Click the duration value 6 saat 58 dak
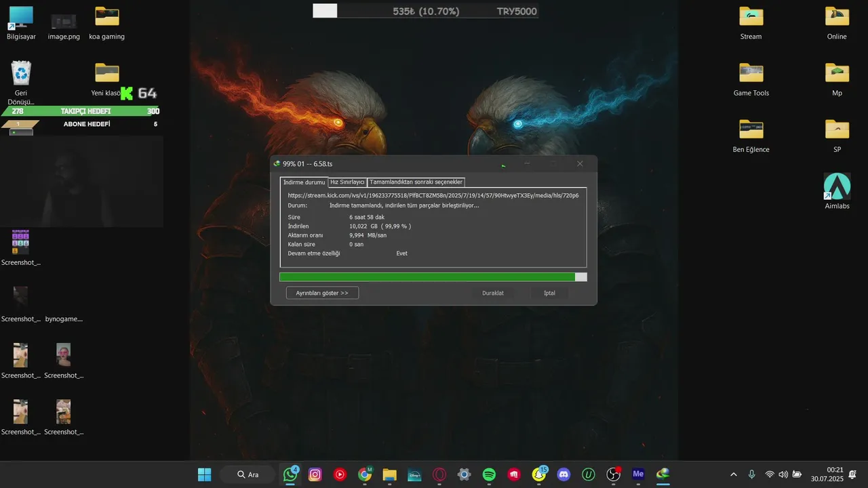Image resolution: width=868 pixels, height=488 pixels. tap(367, 217)
